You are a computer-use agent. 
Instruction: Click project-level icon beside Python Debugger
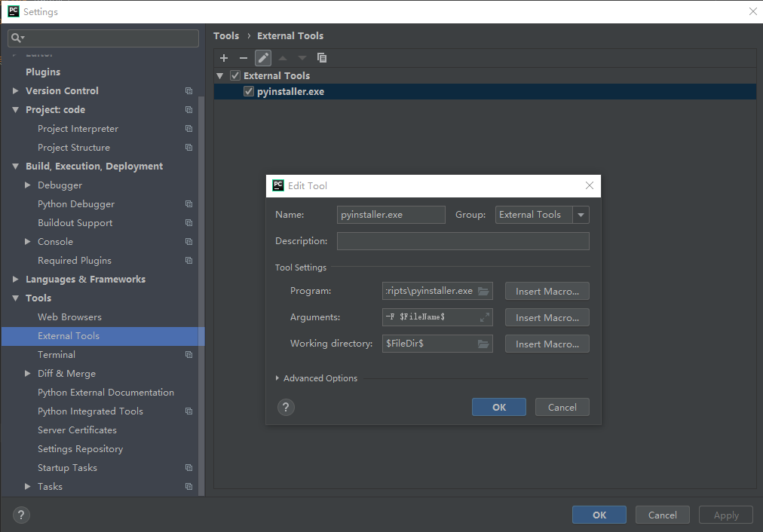point(188,203)
